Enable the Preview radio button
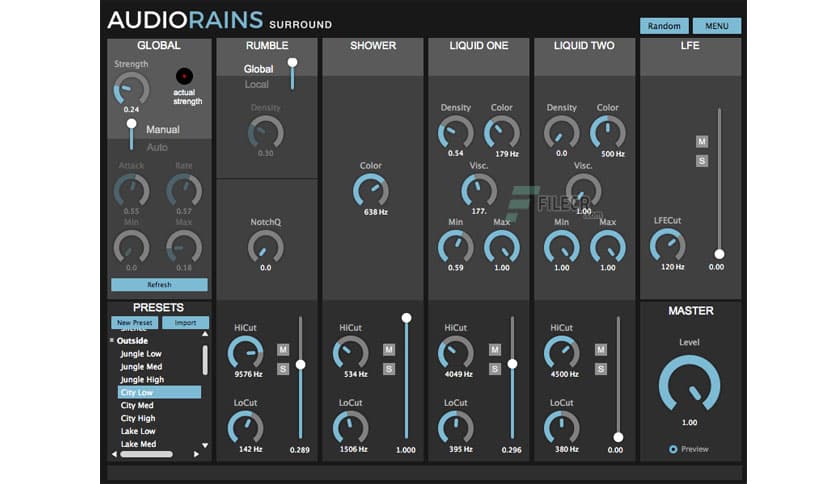 (x=673, y=449)
